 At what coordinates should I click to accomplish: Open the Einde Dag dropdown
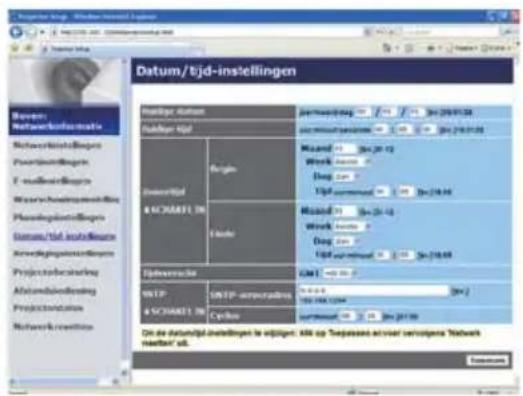click(x=347, y=241)
